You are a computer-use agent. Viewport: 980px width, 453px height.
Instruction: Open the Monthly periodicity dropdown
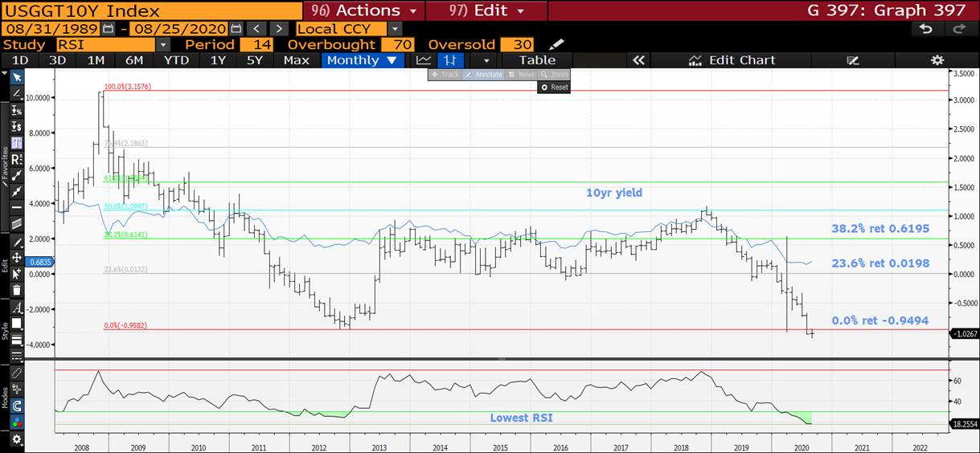361,60
